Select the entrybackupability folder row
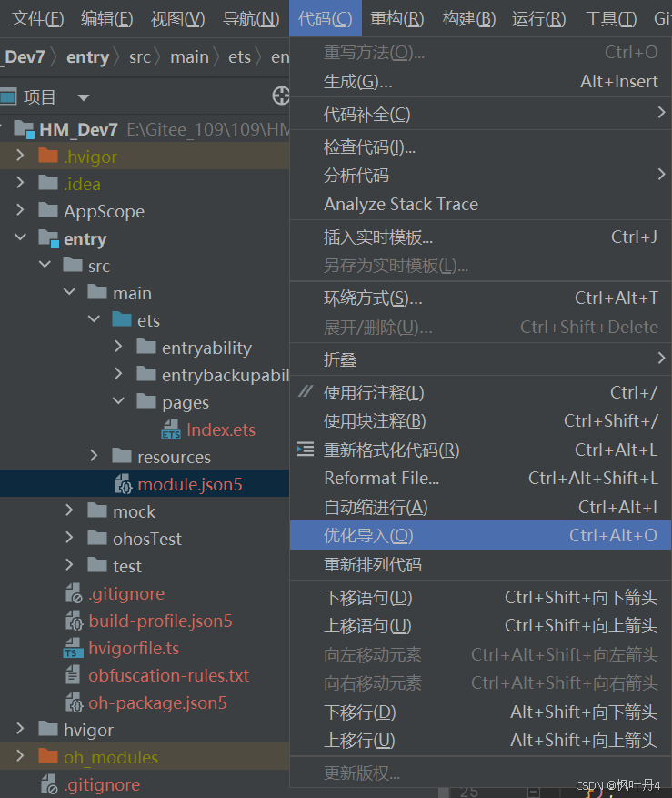This screenshot has width=672, height=798. pyautogui.click(x=145, y=375)
